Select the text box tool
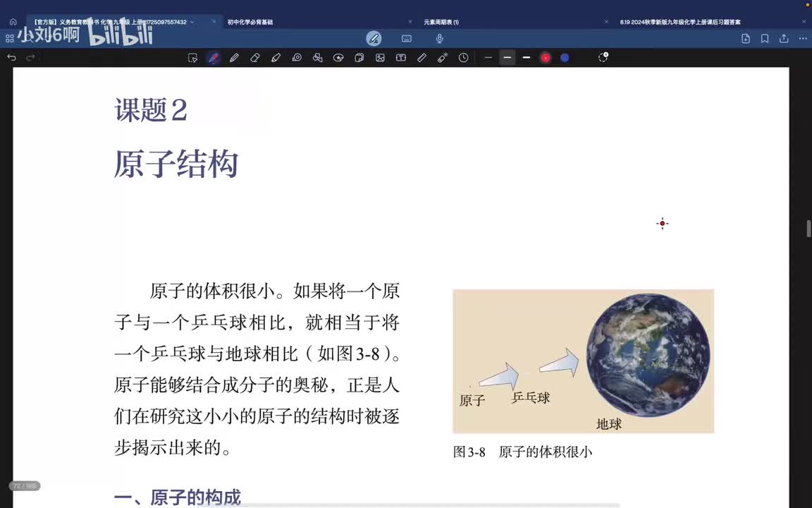 tap(401, 58)
